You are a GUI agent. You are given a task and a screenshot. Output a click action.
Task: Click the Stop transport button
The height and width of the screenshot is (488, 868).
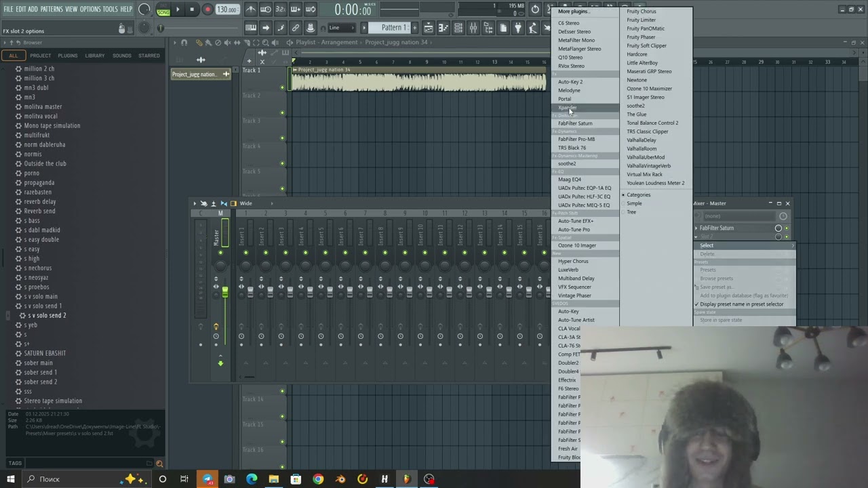[192, 9]
